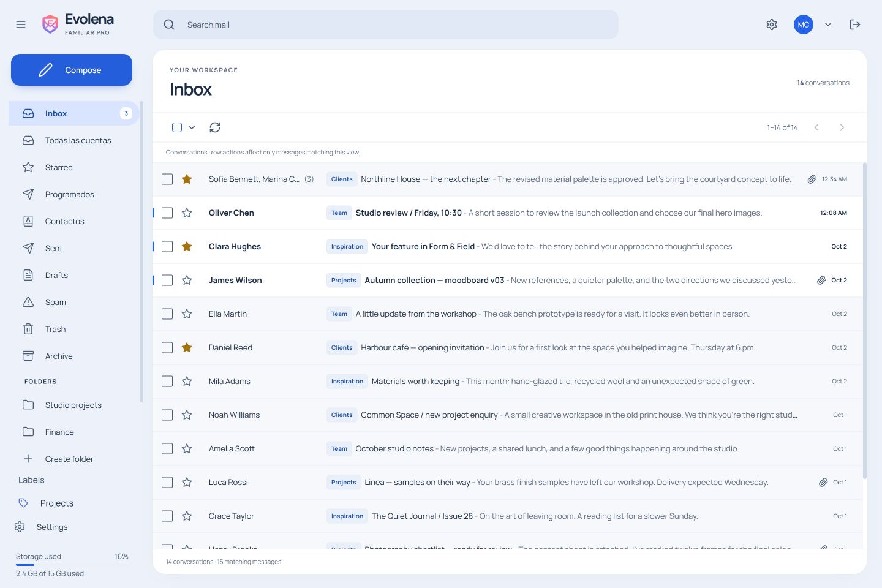The height and width of the screenshot is (588, 882).
Task: Click the Search mail field
Action: pos(386,24)
